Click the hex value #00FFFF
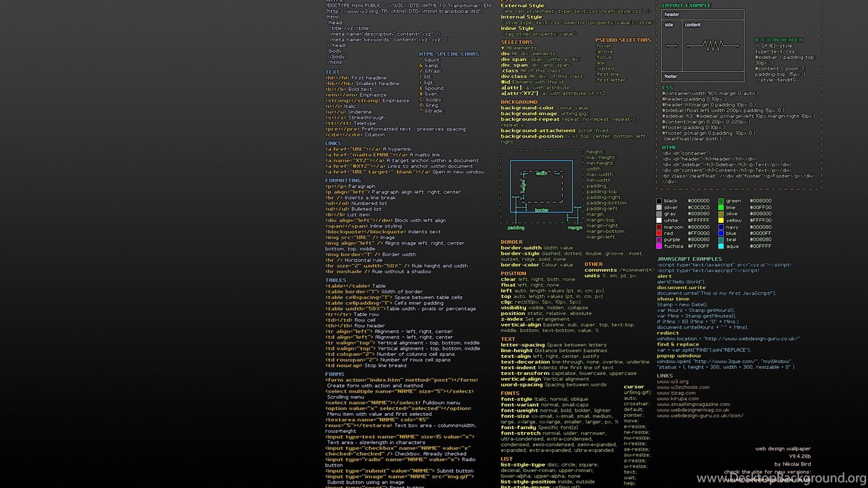Screen dimensions: 868x488 (761, 246)
